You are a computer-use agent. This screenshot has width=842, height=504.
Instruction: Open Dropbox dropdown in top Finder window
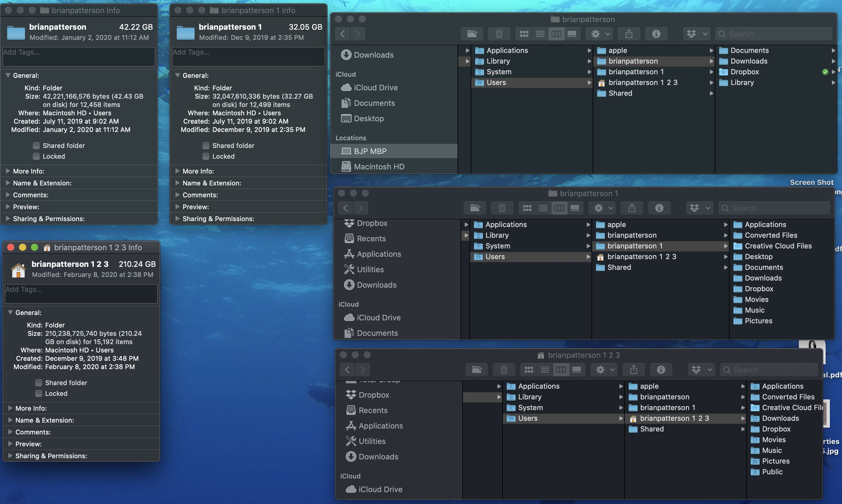click(696, 34)
